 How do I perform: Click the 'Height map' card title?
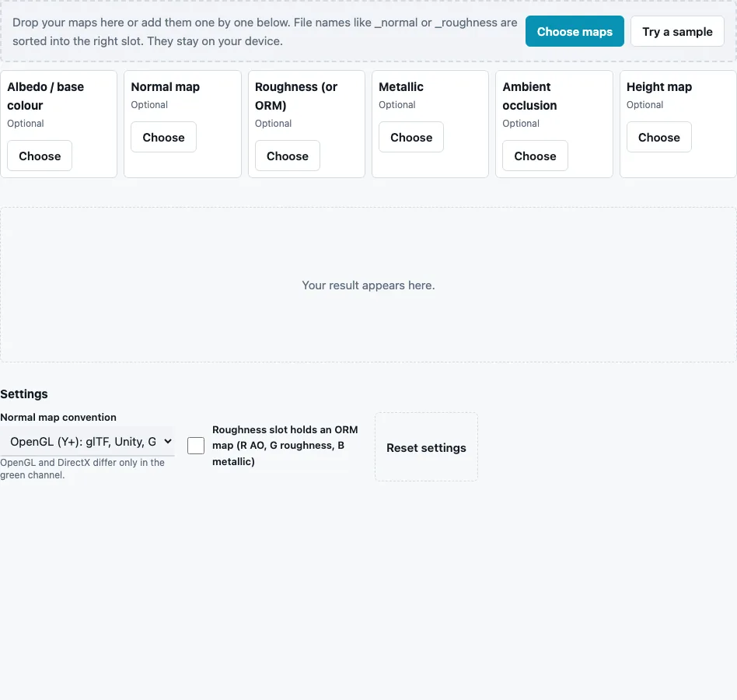tap(659, 87)
